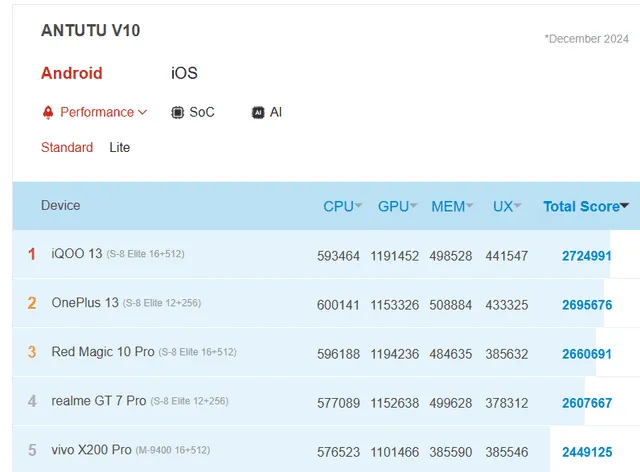The height and width of the screenshot is (472, 640).
Task: Click OnePlus 13 GPU score 1153326
Action: coord(395,305)
